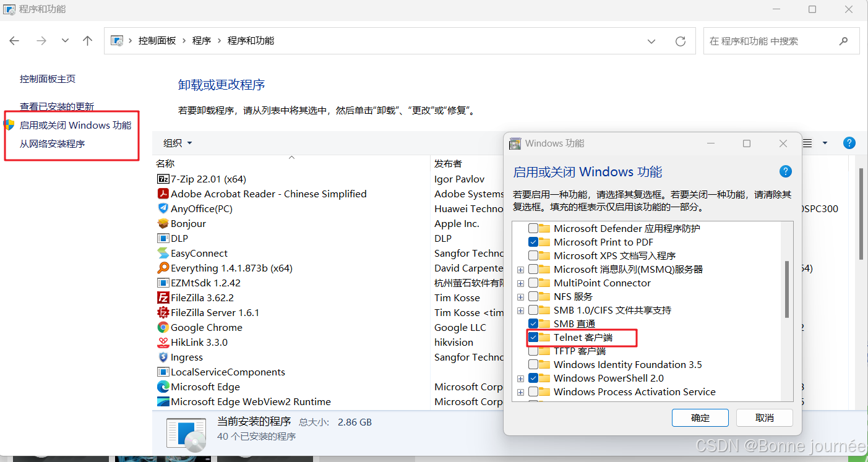Sort by the 发布者 column header
The width and height of the screenshot is (868, 462).
[x=448, y=163]
